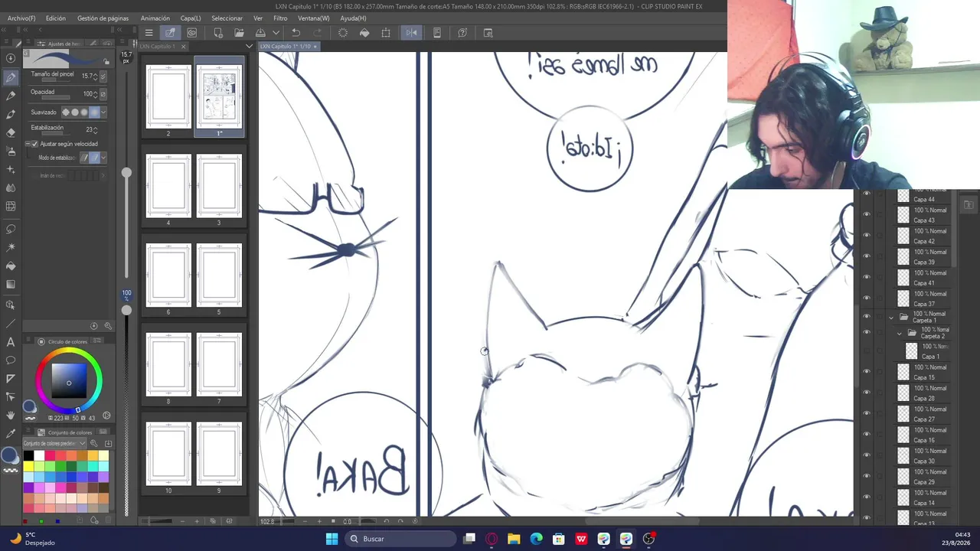Click the Buscar taskbar search box
The width and height of the screenshot is (980, 551).
[x=401, y=539]
